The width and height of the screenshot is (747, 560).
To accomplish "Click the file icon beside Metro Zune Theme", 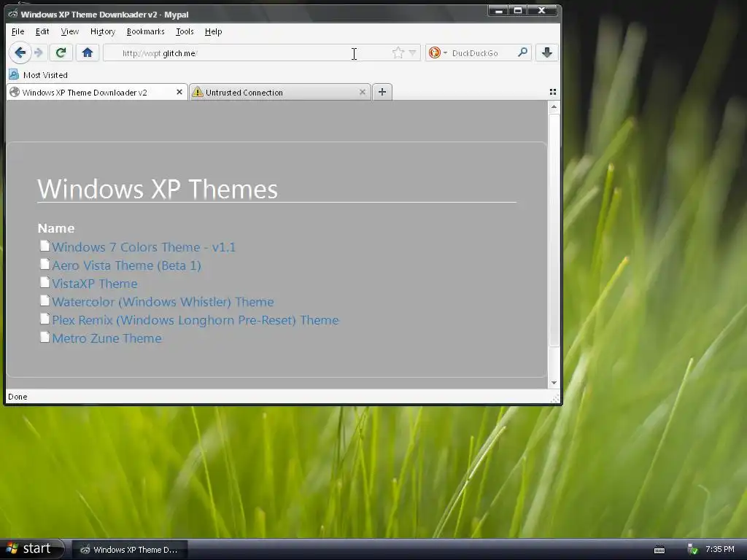I will (x=44, y=337).
